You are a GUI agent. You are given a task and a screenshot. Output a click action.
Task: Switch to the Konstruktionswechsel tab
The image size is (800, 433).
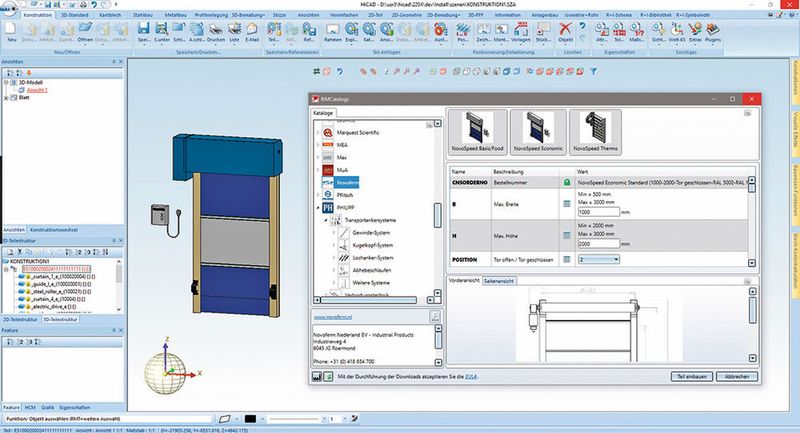click(x=54, y=230)
